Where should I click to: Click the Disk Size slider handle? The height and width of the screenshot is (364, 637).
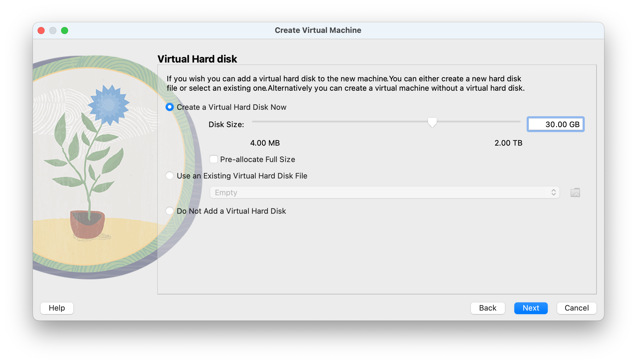point(432,122)
